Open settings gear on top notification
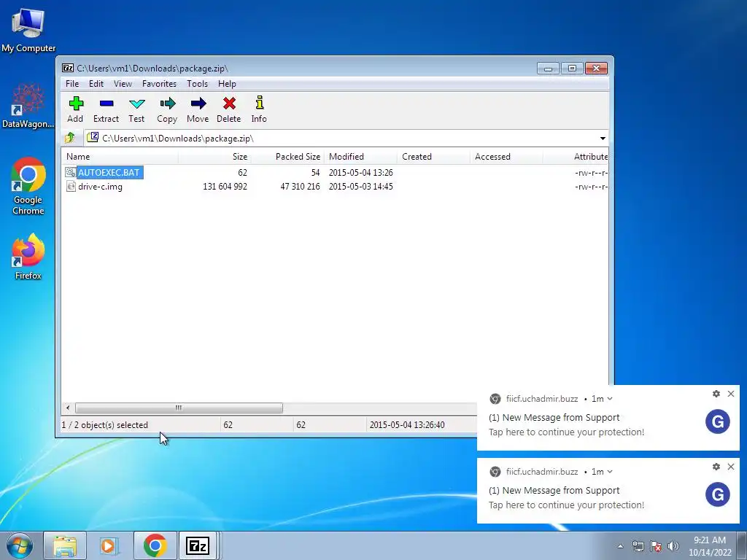 [x=716, y=394]
